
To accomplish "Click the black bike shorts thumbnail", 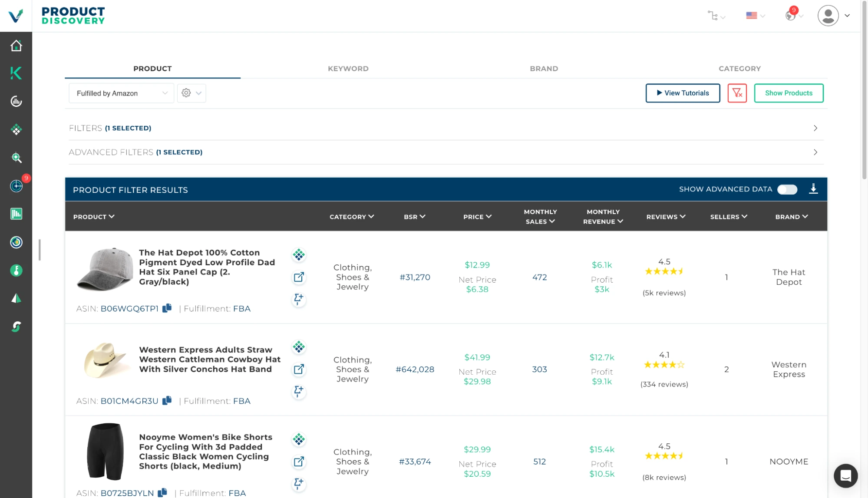I will pos(106,452).
